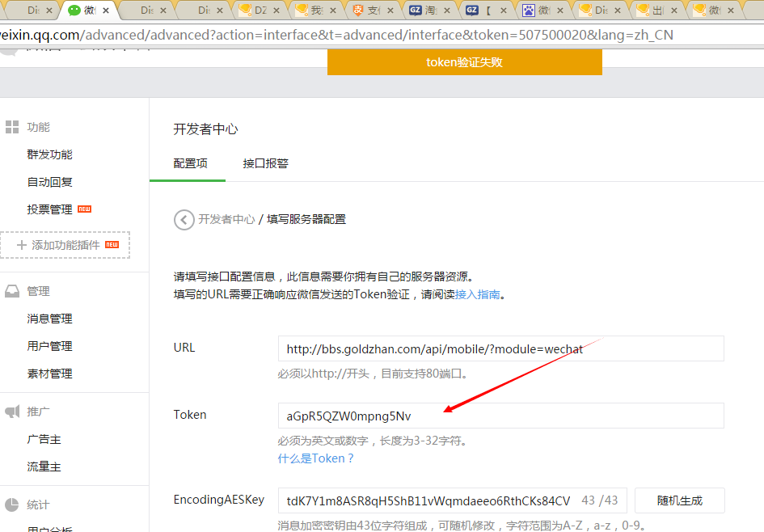Viewport: 764px width, 532px height.
Task: Click the 管理 inbox icon in sidebar
Action: (x=12, y=291)
